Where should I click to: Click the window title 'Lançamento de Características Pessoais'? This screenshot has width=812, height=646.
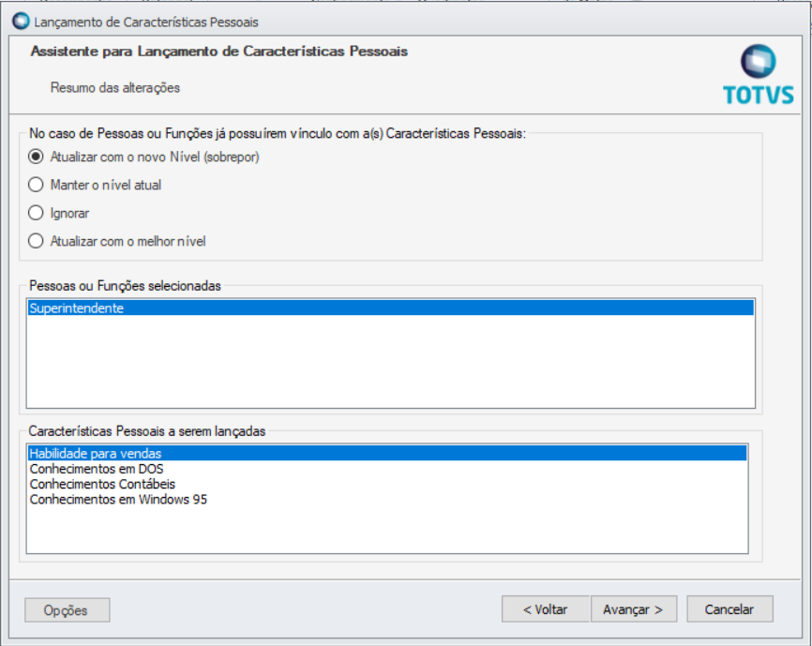point(146,22)
